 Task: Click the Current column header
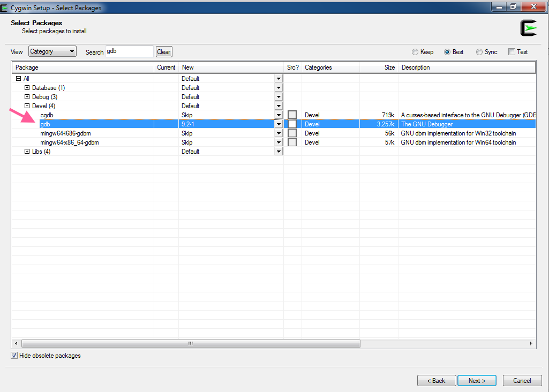click(166, 67)
